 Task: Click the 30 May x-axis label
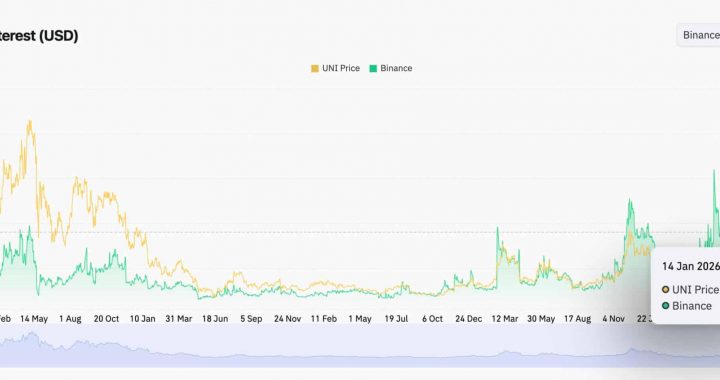coord(541,319)
